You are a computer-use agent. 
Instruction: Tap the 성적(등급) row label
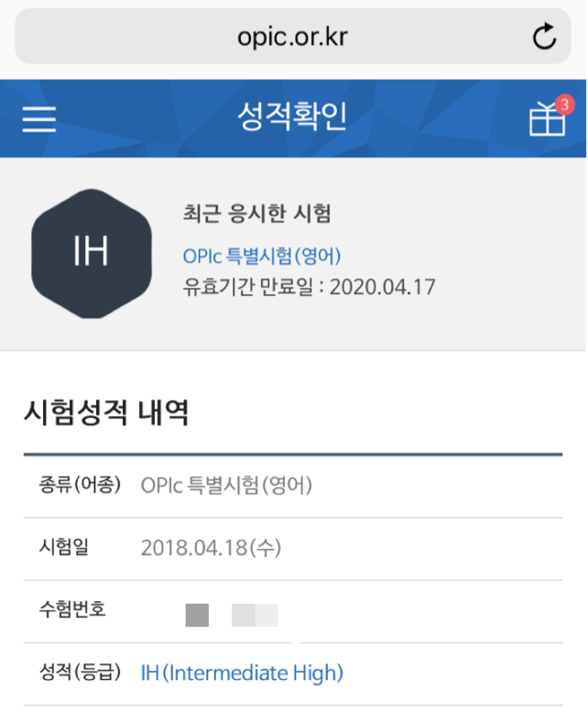pyautogui.click(x=80, y=672)
